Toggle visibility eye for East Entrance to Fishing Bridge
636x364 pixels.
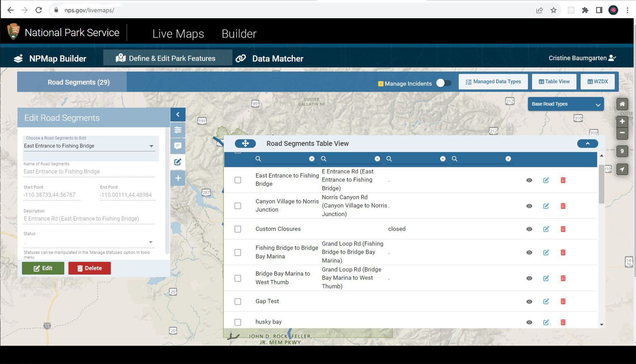point(529,180)
